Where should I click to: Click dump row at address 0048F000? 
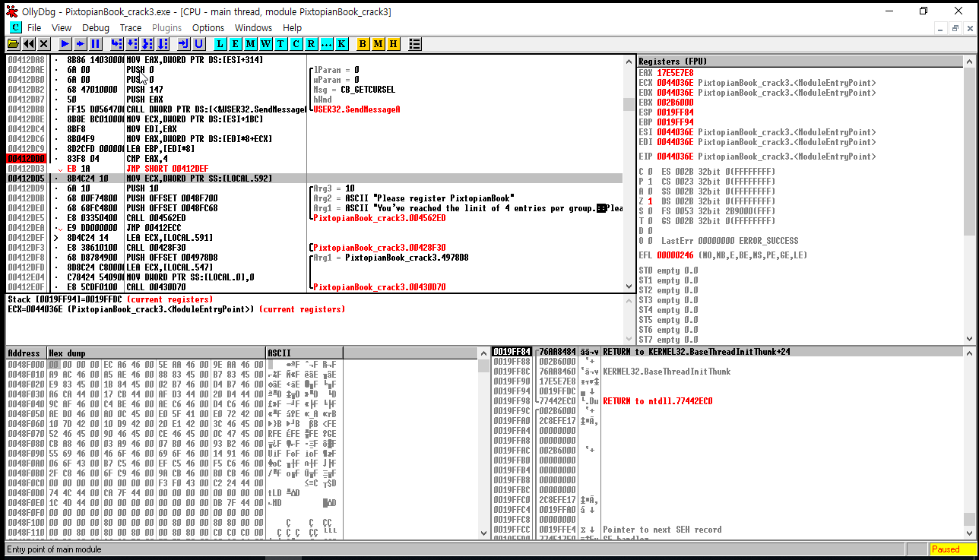point(175,364)
